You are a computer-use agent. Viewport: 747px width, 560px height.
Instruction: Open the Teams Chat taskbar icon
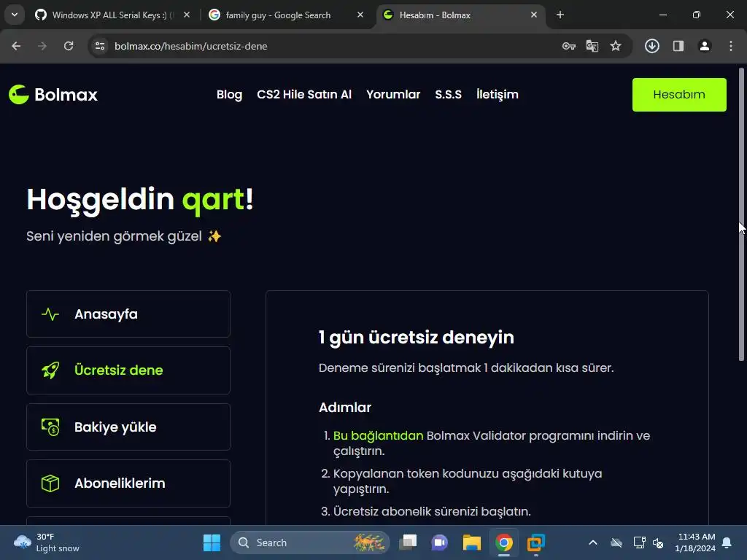pos(440,542)
